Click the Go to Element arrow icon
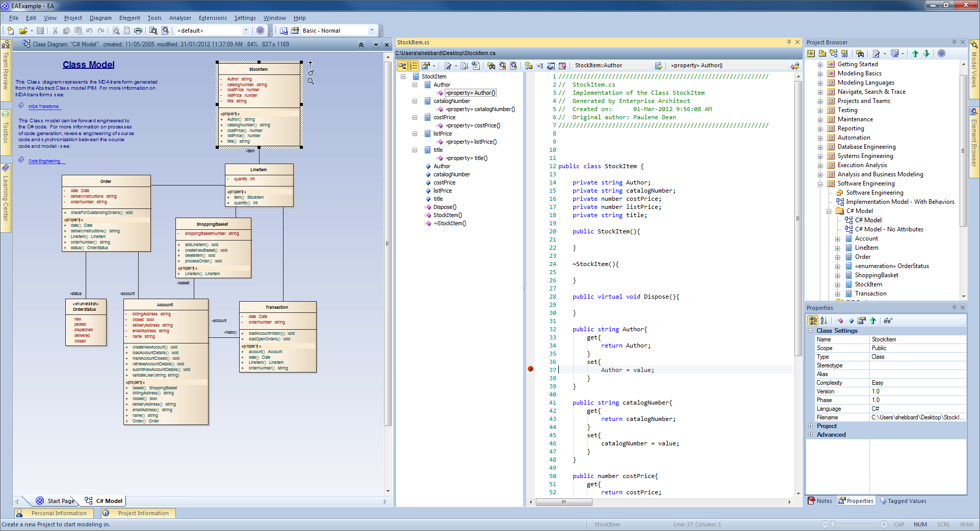The height and width of the screenshot is (531, 980). [658, 66]
